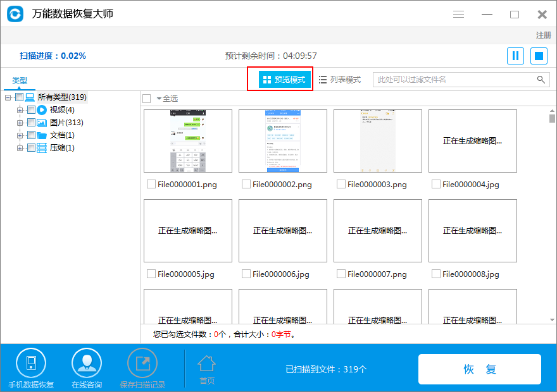Expand the 视频(4) tree node
This screenshot has width=557, height=392.
tap(20, 110)
